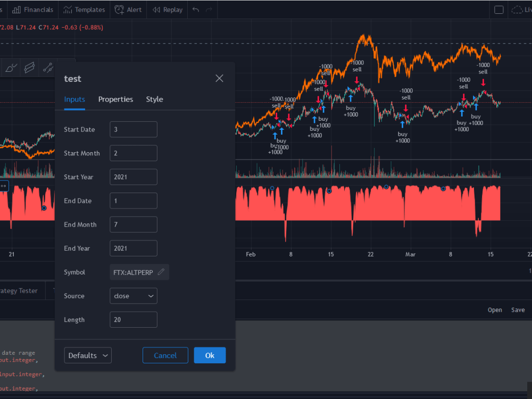Switch to the Style tab

click(154, 99)
